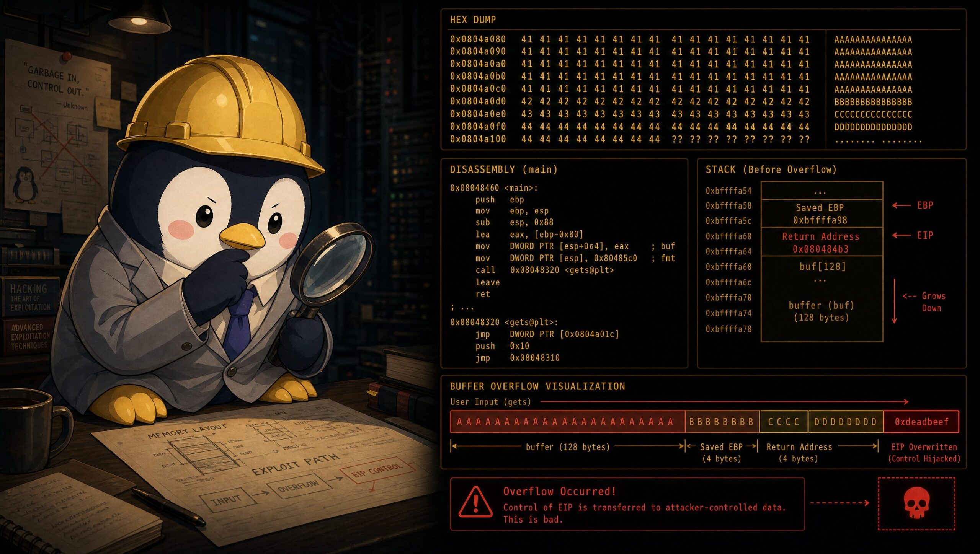Viewport: 980px width, 554px height.
Task: Select stack address 0xbffffa60
Action: coord(728,236)
